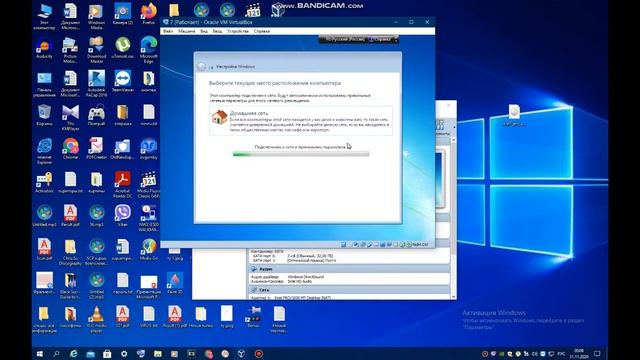Click the Русский language selector in the VM

[345, 39]
